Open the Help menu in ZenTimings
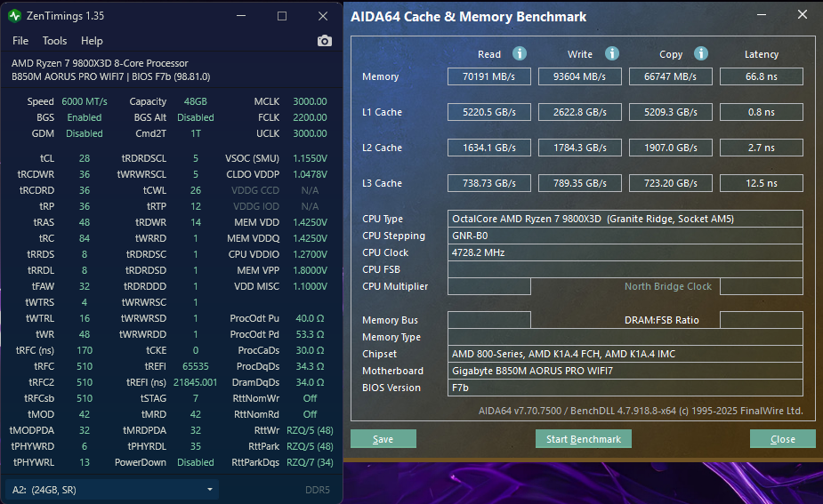 click(x=92, y=41)
